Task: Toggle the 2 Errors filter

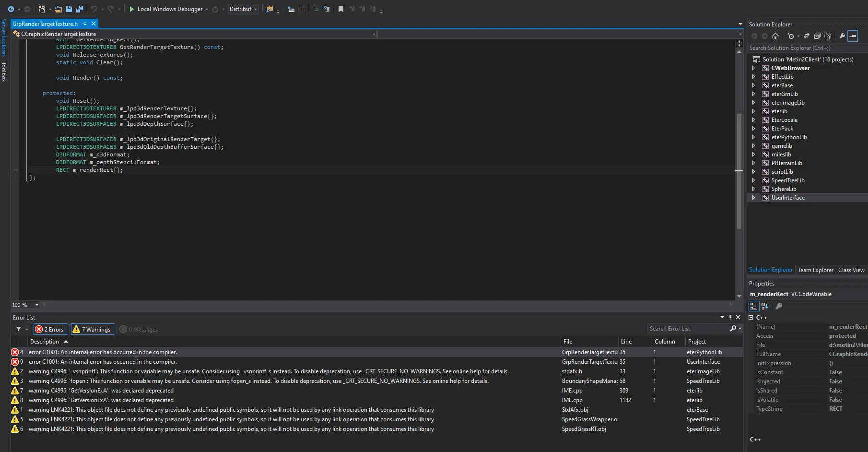Action: click(50, 329)
